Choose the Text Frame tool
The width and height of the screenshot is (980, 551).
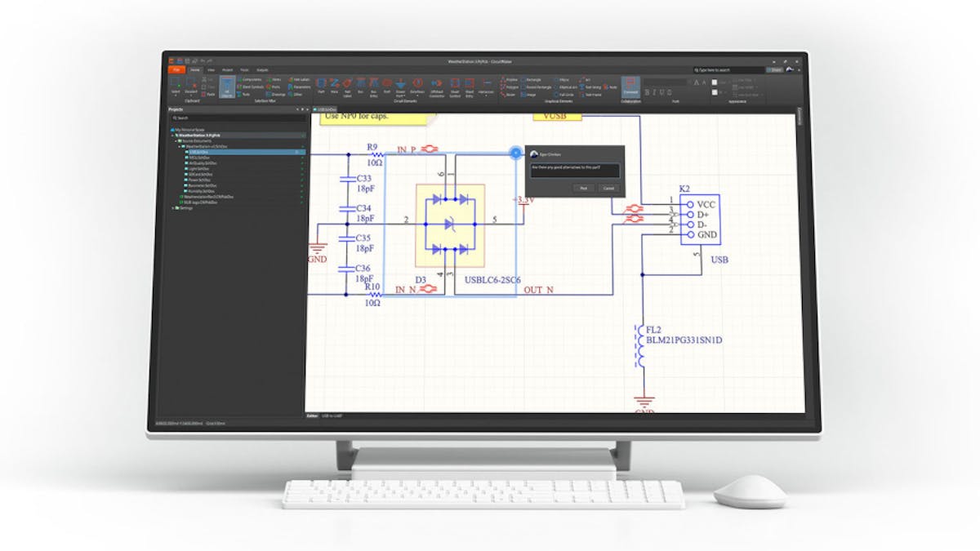coord(590,95)
